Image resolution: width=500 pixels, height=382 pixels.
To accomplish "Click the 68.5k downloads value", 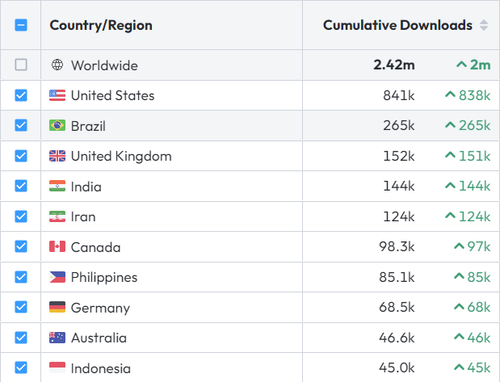I will coord(397,307).
